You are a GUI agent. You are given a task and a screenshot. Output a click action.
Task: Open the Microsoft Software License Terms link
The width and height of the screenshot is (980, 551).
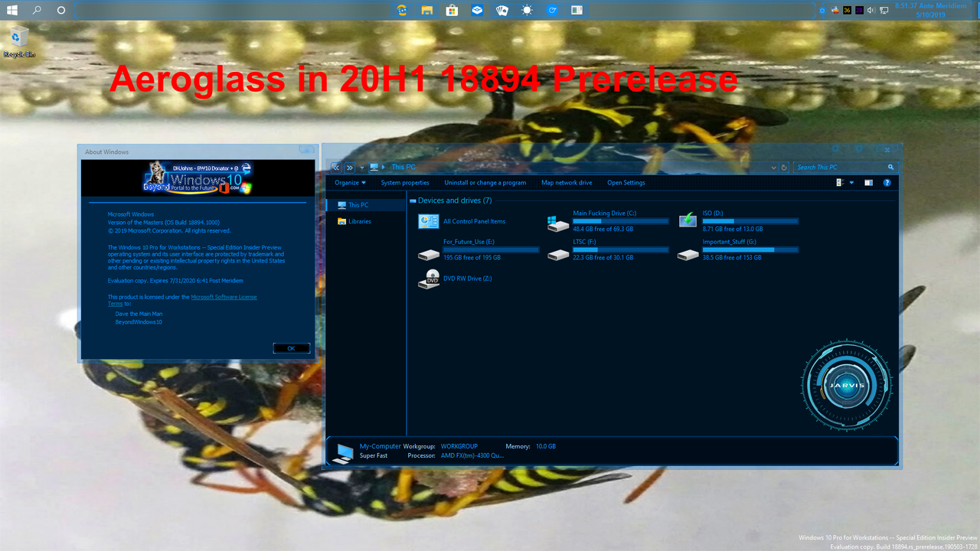pos(224,296)
